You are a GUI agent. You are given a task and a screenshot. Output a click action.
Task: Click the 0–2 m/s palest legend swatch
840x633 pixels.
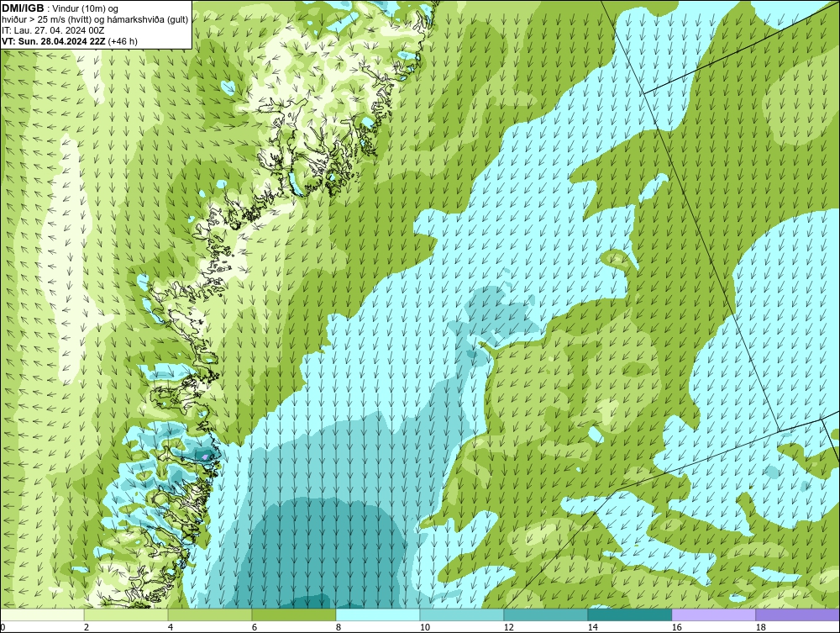coord(42,615)
